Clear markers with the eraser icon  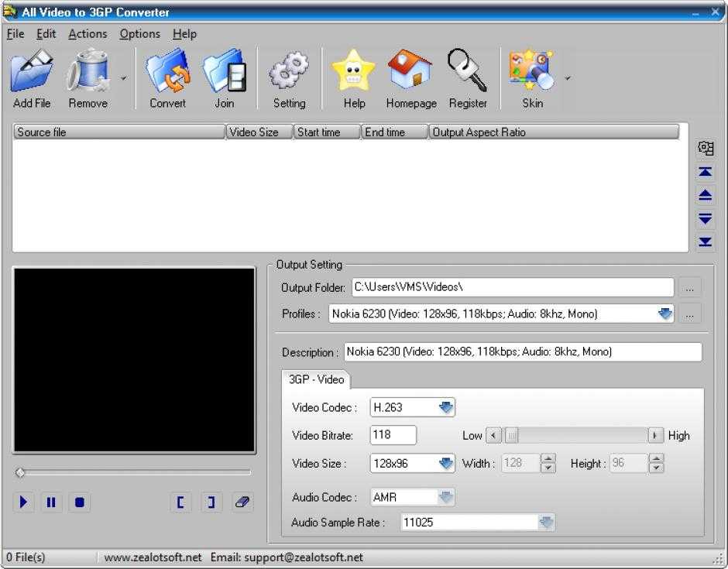[242, 502]
